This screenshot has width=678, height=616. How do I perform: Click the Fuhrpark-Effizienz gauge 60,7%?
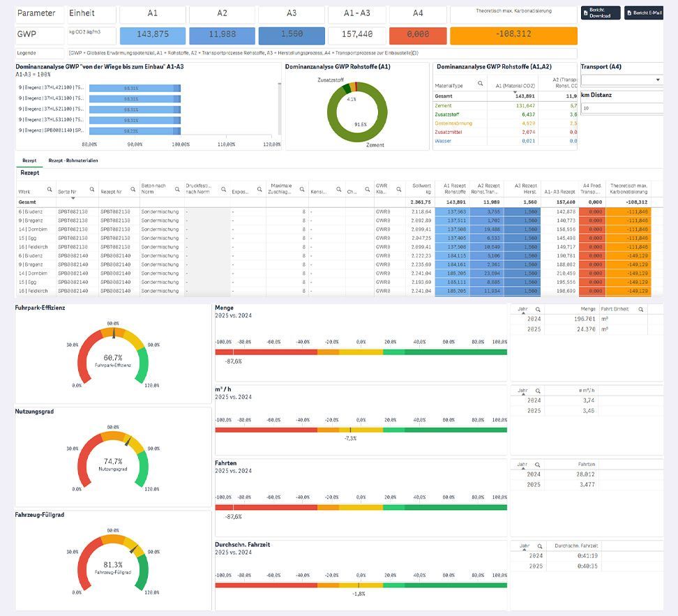pos(113,356)
